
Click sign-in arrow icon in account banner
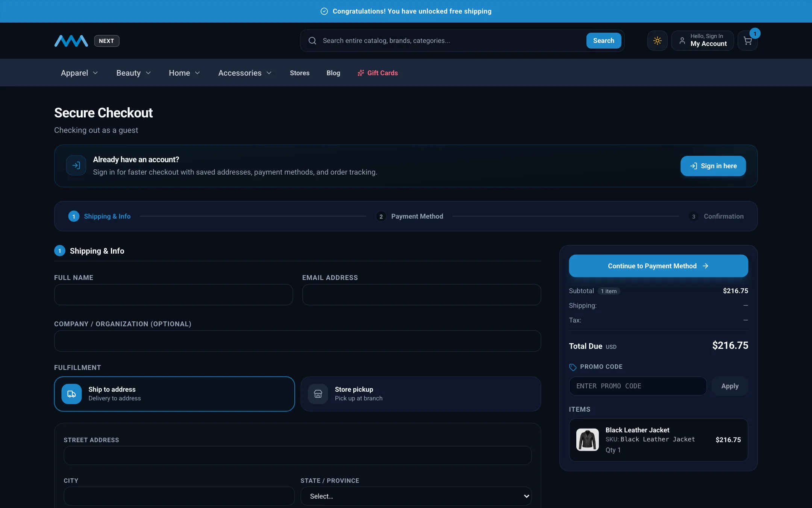point(76,166)
